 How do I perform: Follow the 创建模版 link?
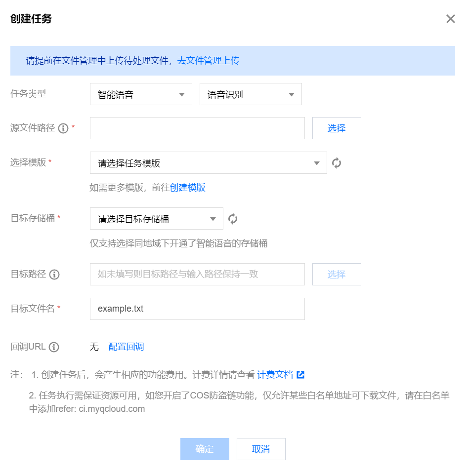188,188
